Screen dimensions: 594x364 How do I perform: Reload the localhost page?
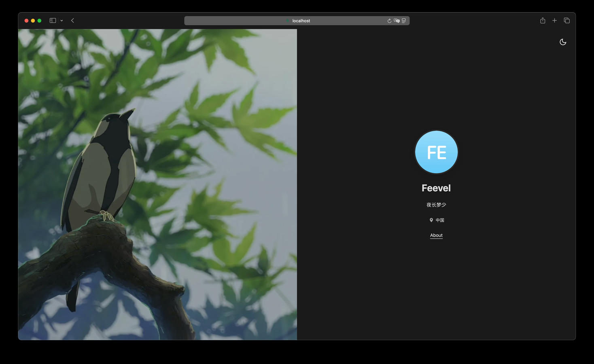click(x=389, y=21)
